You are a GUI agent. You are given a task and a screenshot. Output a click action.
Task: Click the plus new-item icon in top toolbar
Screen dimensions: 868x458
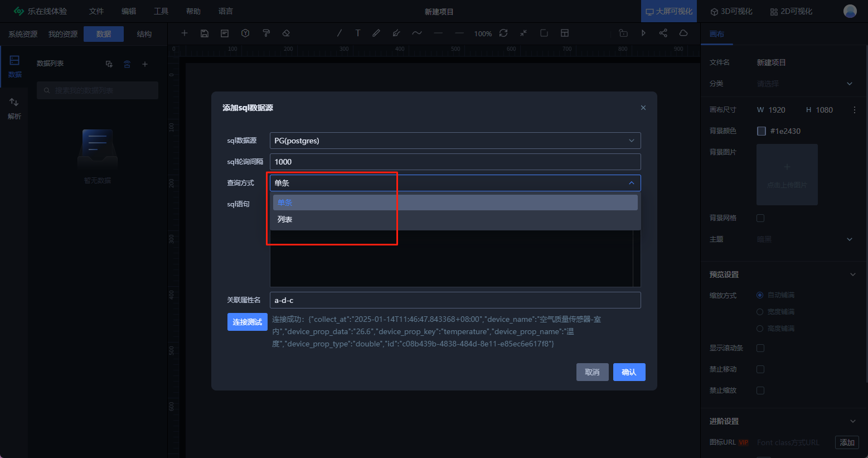coord(185,33)
